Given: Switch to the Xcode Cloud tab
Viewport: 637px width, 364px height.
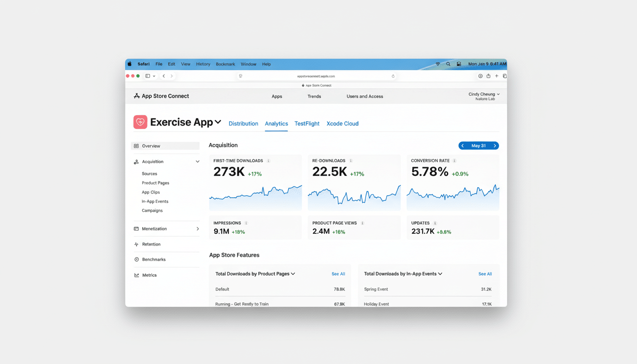Looking at the screenshot, I should (343, 124).
